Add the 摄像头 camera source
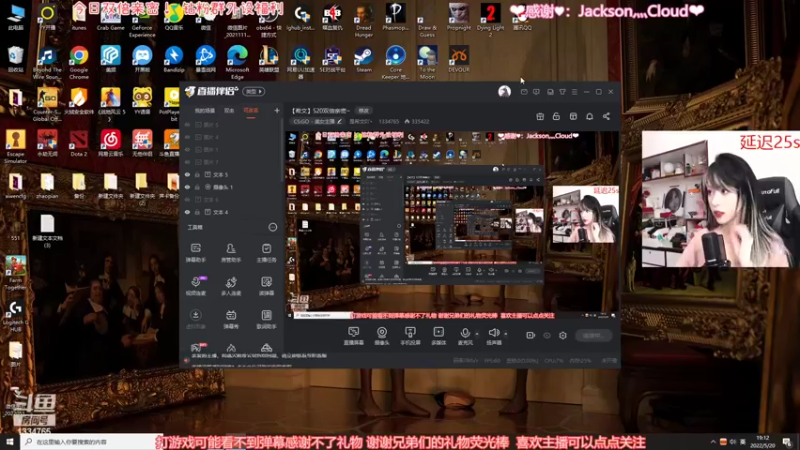The width and height of the screenshot is (800, 450). pos(382,336)
